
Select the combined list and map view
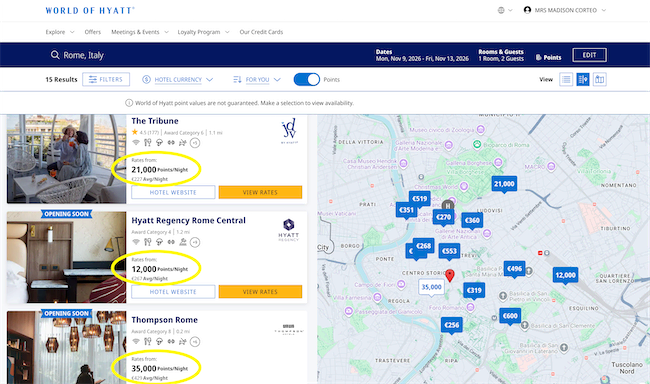point(583,79)
